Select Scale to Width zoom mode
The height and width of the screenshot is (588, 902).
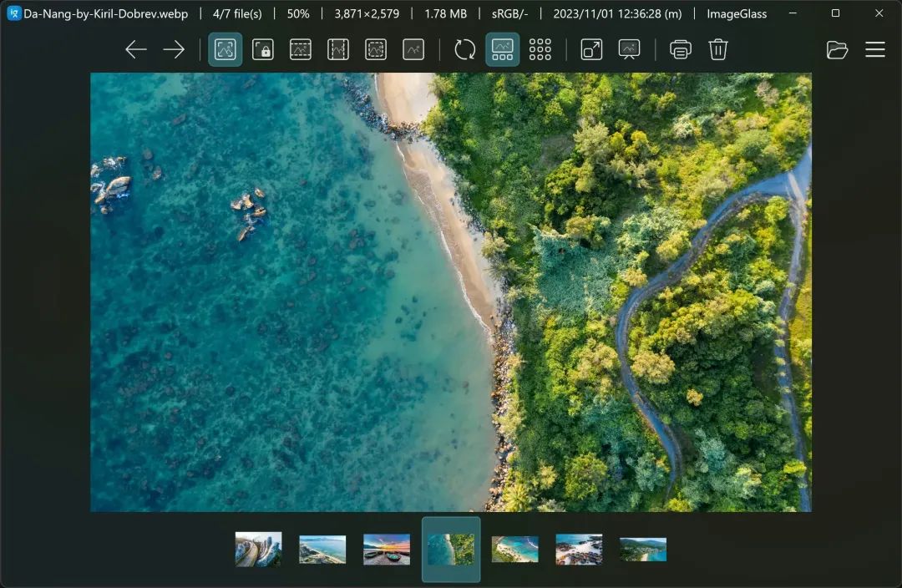tap(301, 50)
